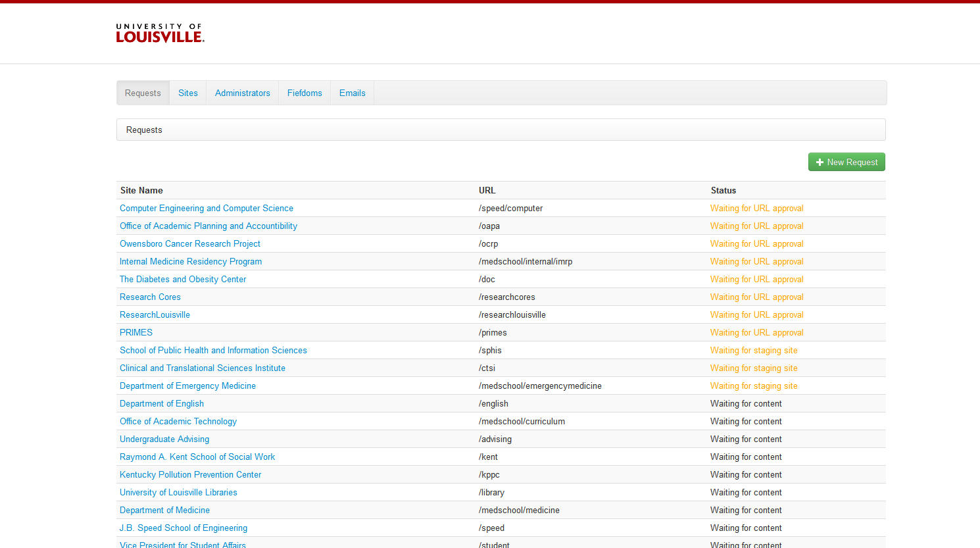This screenshot has width=980, height=548.
Task: Click Owensboro Cancer Research Project link
Action: click(x=190, y=243)
